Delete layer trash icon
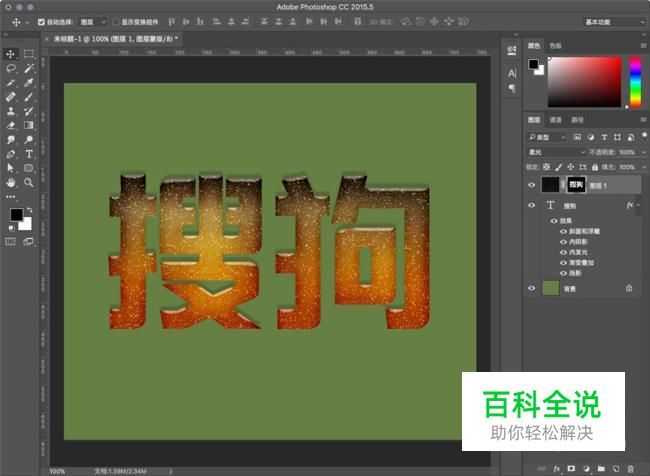650x476 pixels. pyautogui.click(x=631, y=469)
